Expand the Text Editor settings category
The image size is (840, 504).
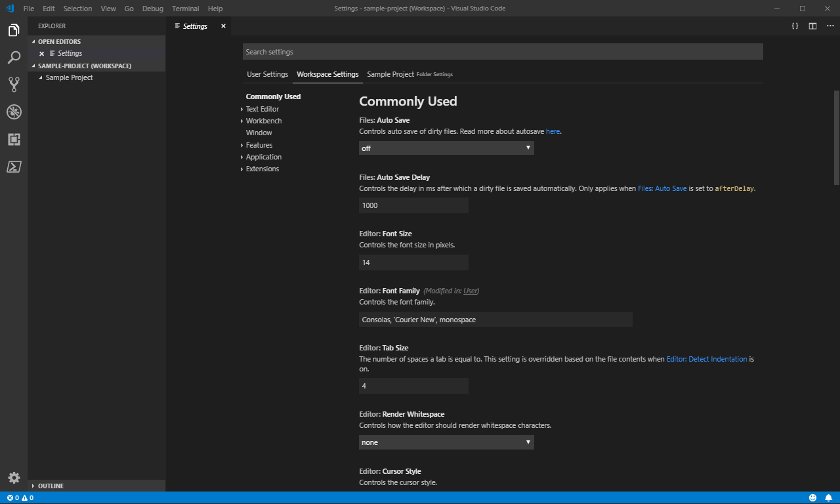[x=241, y=110]
